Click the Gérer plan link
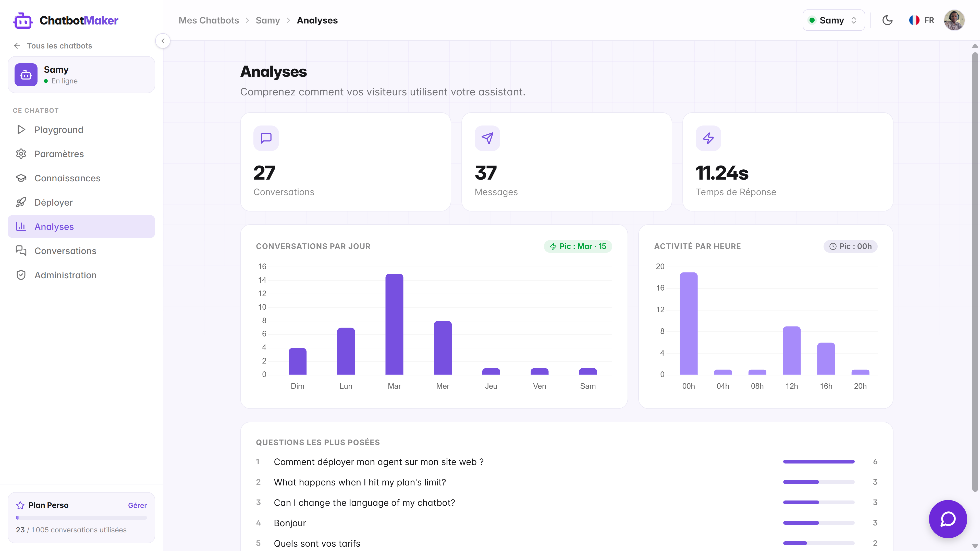Viewport: 980px width, 551px height. click(x=137, y=505)
